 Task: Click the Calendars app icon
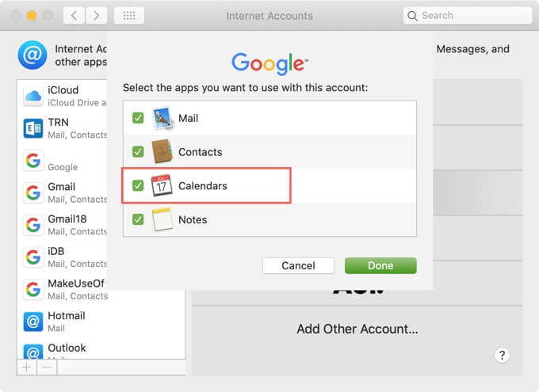point(162,185)
